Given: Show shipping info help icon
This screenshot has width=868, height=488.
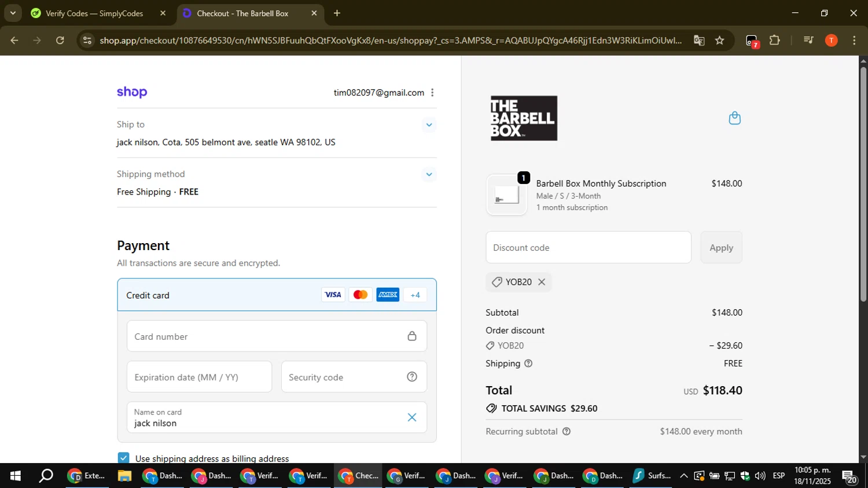Looking at the screenshot, I should pos(528,364).
